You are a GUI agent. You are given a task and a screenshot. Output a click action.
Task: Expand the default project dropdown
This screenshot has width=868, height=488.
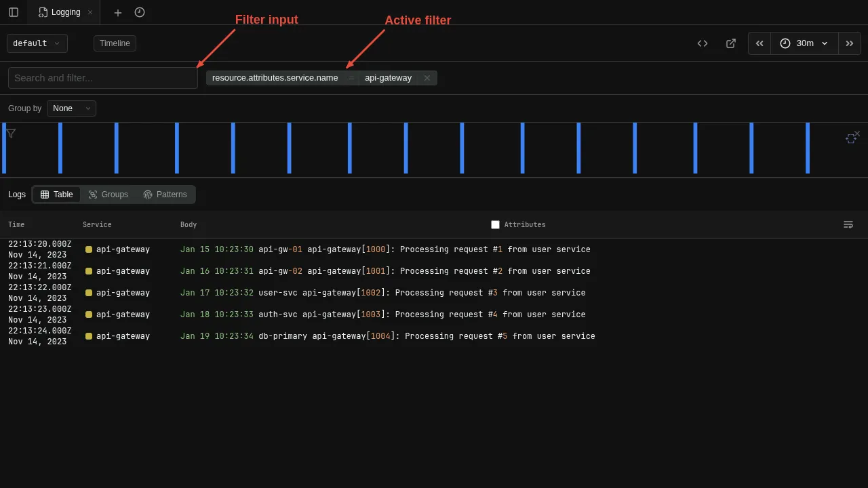[x=37, y=43]
